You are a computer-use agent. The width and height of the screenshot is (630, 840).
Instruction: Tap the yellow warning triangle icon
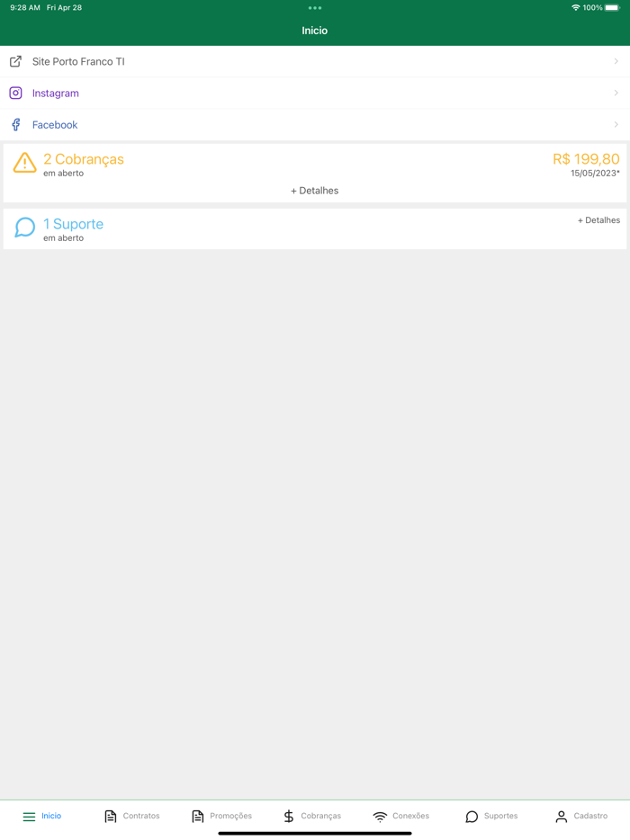click(24, 162)
